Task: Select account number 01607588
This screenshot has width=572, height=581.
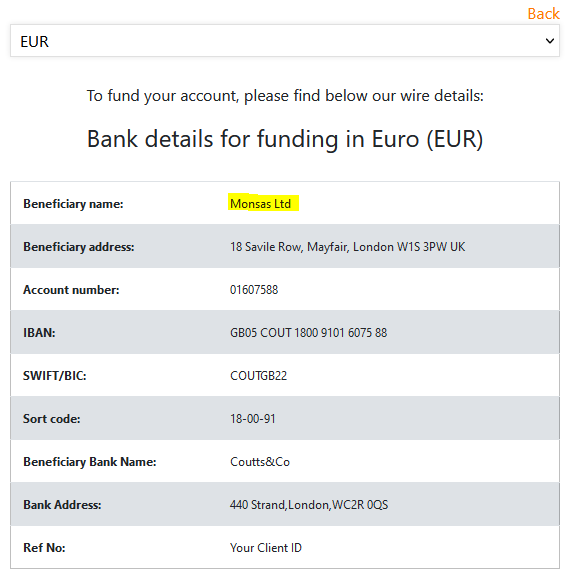Action: (254, 290)
